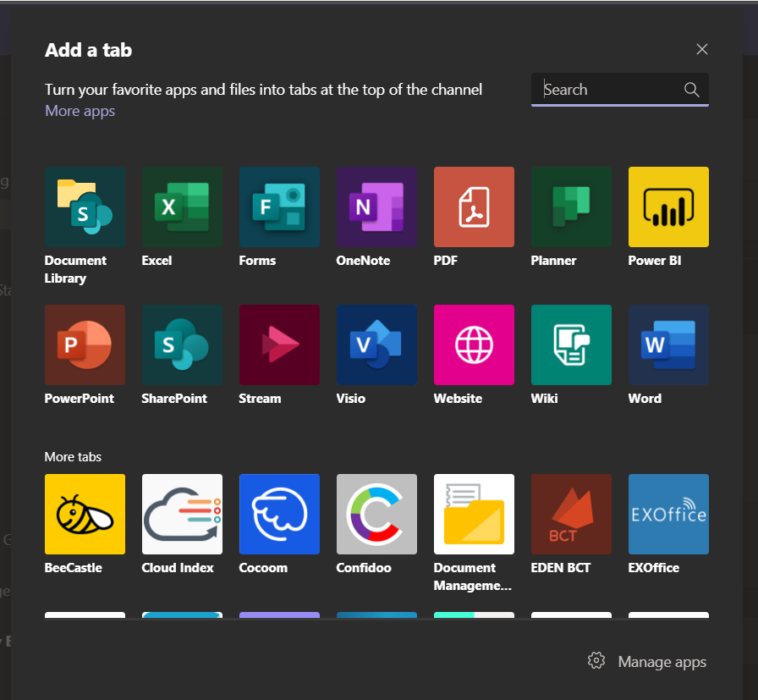Add the EDEN BCT tab
The height and width of the screenshot is (700, 758).
tap(571, 515)
